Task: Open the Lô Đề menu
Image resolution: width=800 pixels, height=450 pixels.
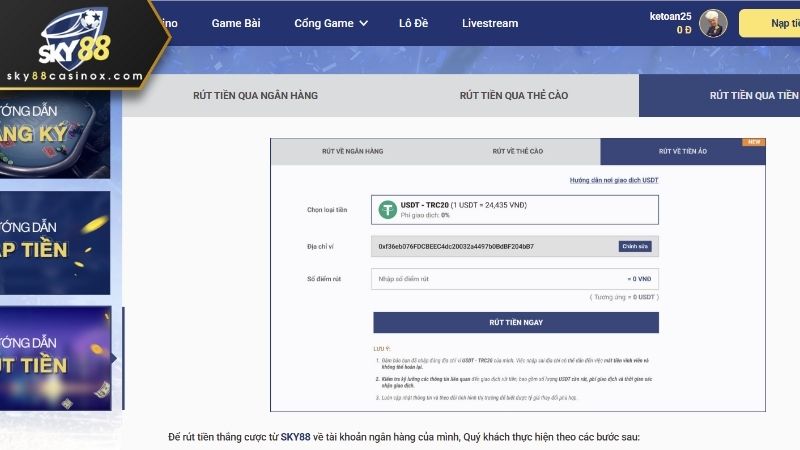Action: click(413, 23)
